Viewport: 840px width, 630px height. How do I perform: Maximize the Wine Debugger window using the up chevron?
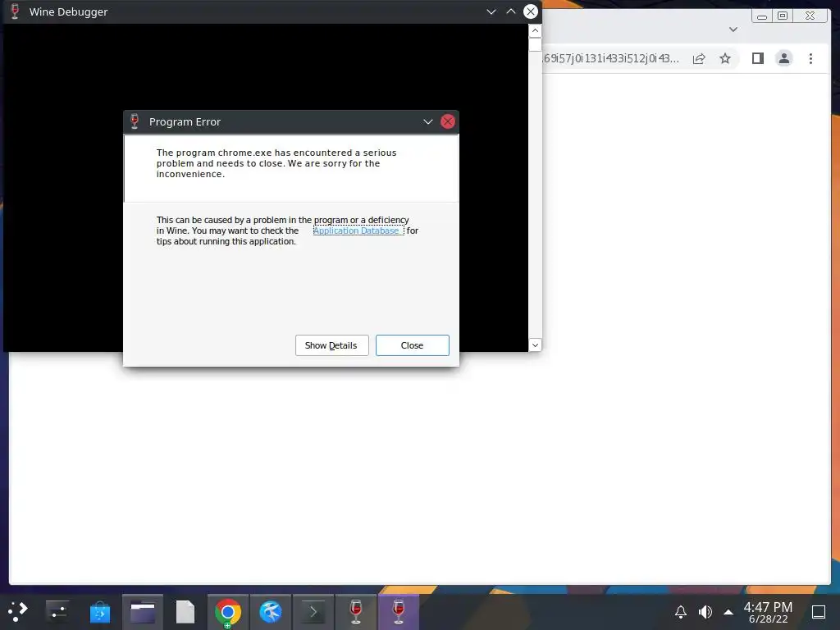[511, 11]
